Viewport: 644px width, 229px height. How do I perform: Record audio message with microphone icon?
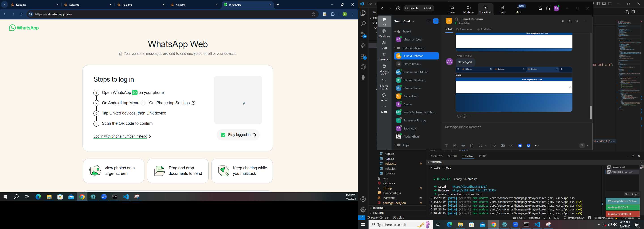(x=494, y=146)
